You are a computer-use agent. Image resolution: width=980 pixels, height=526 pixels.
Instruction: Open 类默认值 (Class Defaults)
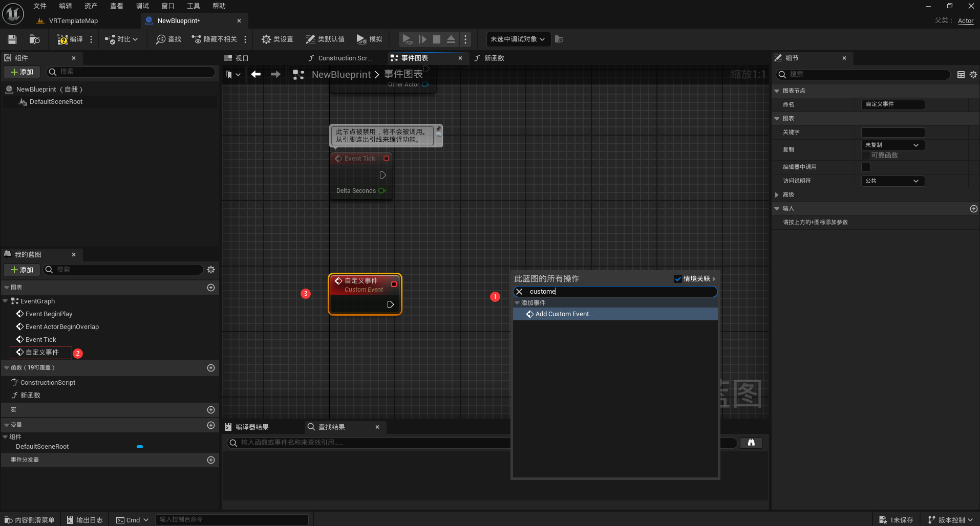click(325, 39)
